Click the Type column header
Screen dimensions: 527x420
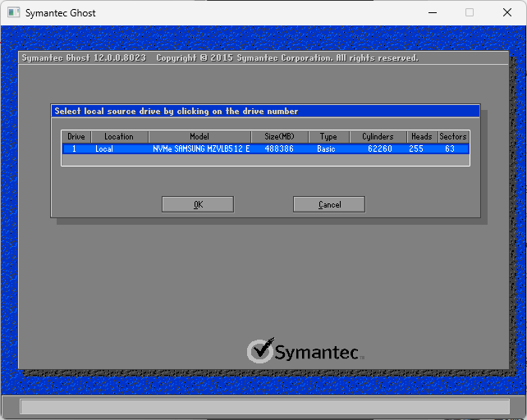coord(328,137)
